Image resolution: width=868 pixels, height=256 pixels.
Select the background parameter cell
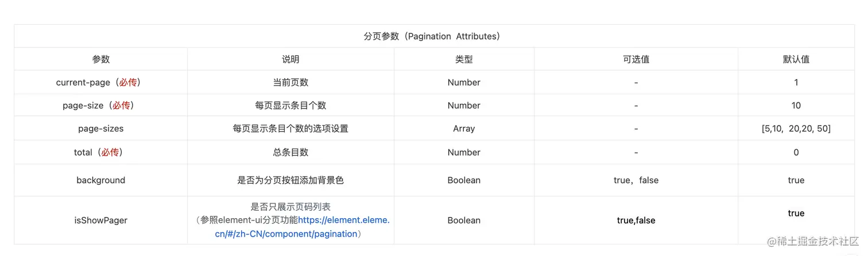(x=101, y=180)
